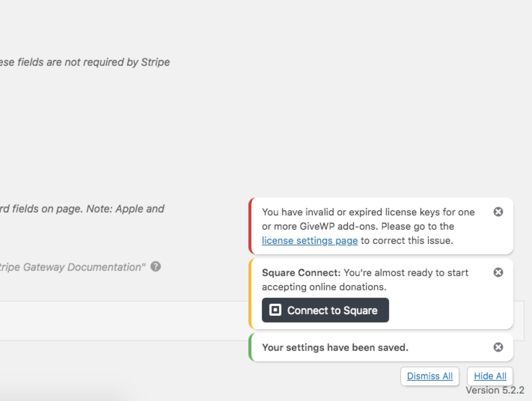
Task: Open the Stripe Gateway Documentation help tooltip
Action: tap(156, 266)
